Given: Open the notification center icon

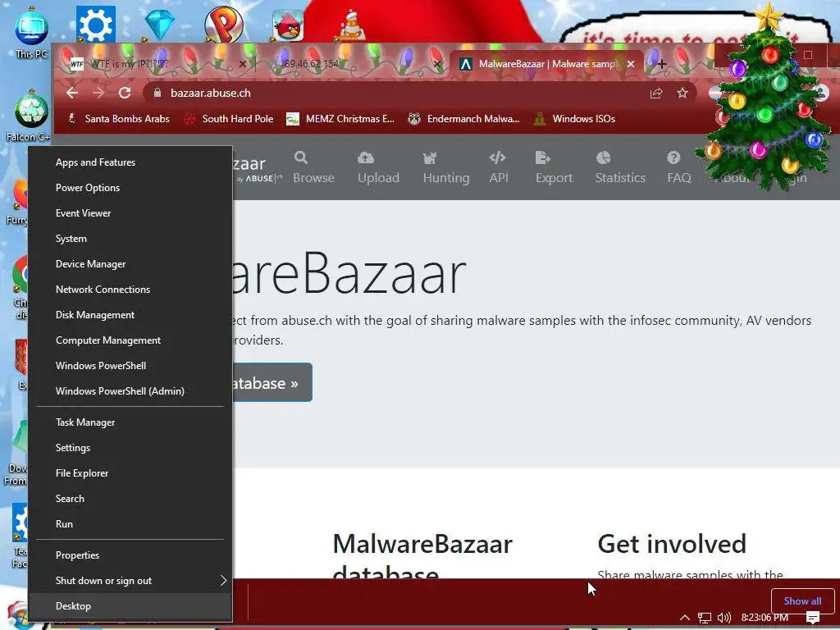Looking at the screenshot, I should (x=813, y=618).
